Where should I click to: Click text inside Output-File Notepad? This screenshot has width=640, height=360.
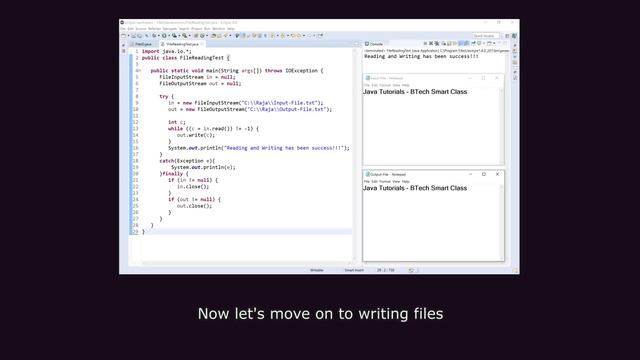coord(415,188)
